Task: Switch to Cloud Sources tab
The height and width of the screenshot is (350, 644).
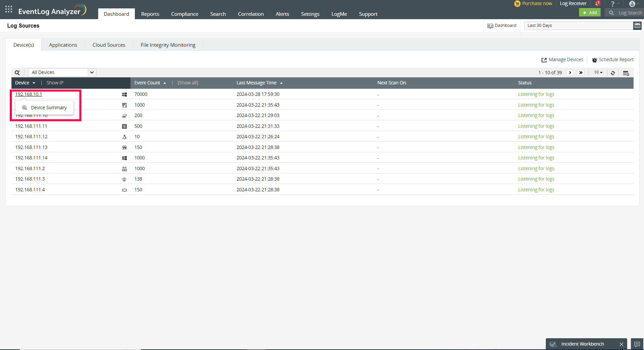Action: pyautogui.click(x=109, y=45)
